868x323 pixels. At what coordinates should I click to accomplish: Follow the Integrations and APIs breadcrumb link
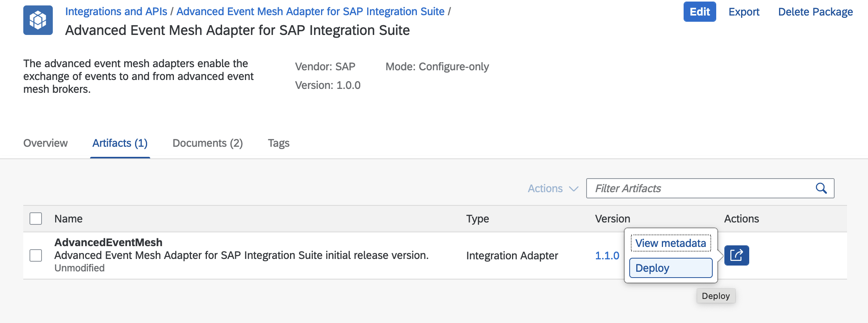pyautogui.click(x=116, y=11)
